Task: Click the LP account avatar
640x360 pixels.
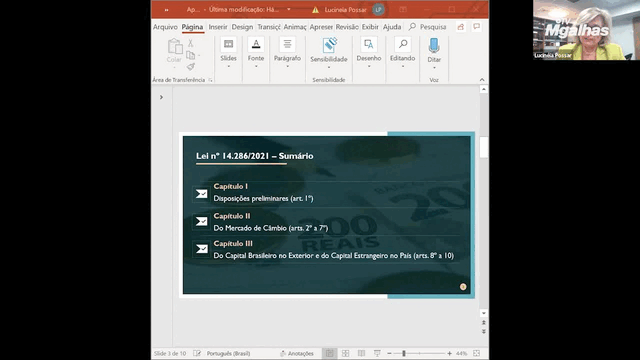Action: coord(378,9)
